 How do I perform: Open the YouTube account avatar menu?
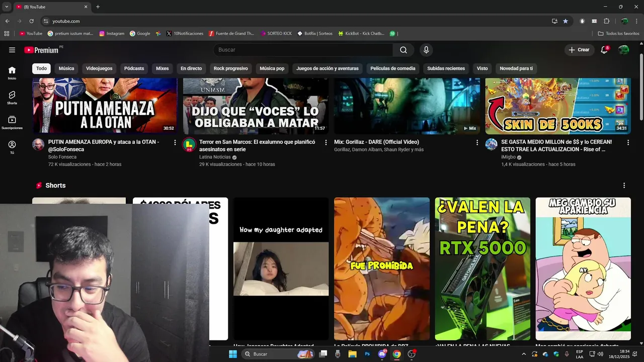coord(624,50)
